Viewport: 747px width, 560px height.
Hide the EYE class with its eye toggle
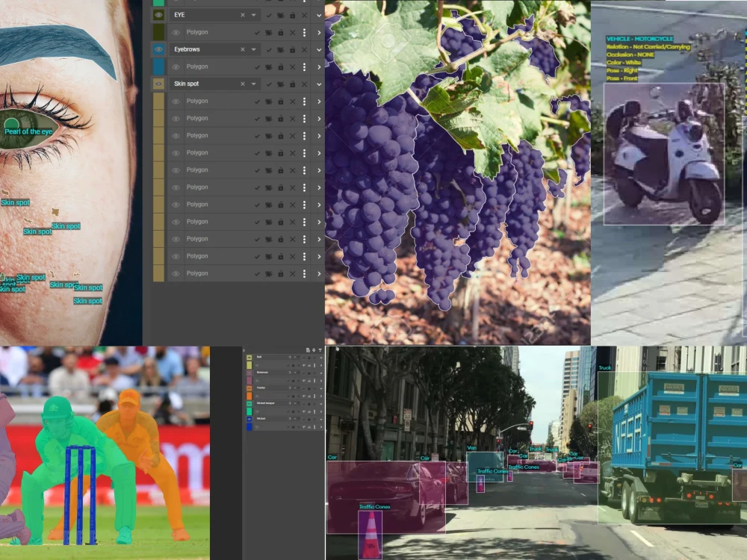(x=158, y=15)
